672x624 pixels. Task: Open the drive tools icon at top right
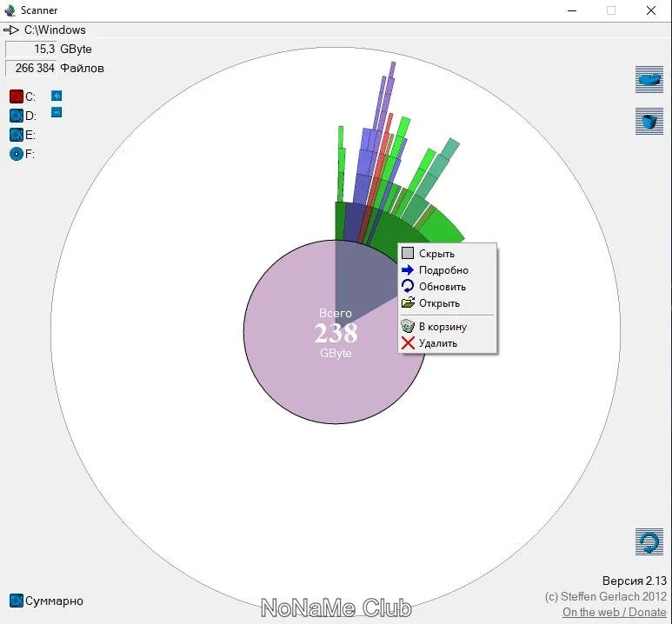coord(649,79)
